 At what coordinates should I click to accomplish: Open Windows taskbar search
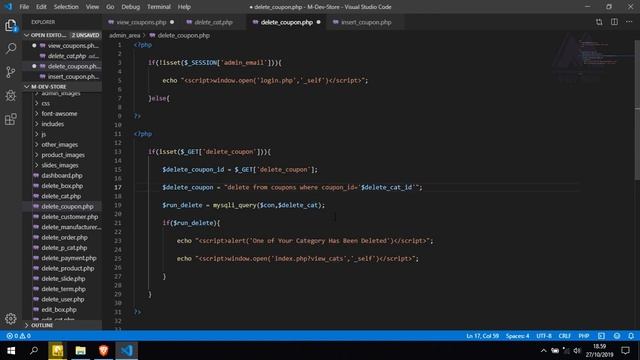click(34, 351)
